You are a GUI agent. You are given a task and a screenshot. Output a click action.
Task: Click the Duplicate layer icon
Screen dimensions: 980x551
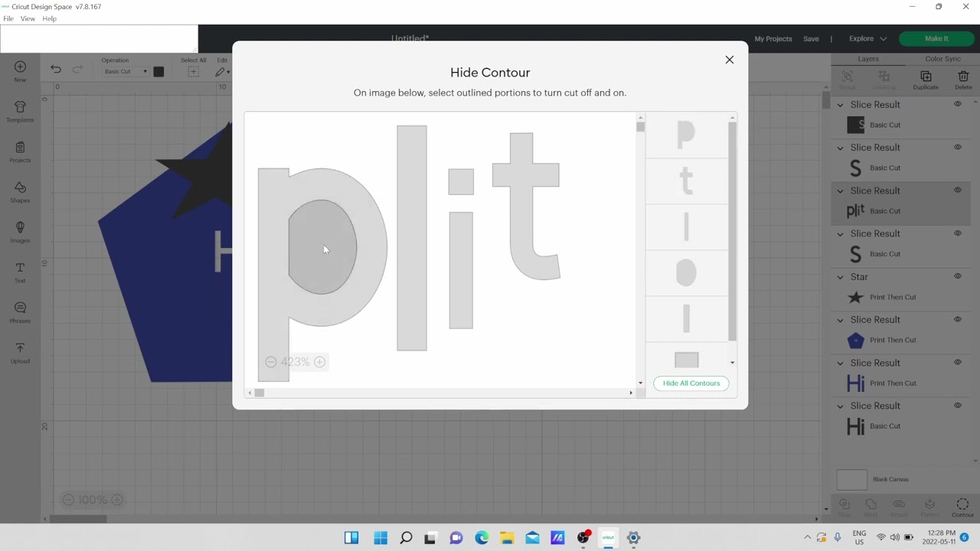tap(926, 77)
